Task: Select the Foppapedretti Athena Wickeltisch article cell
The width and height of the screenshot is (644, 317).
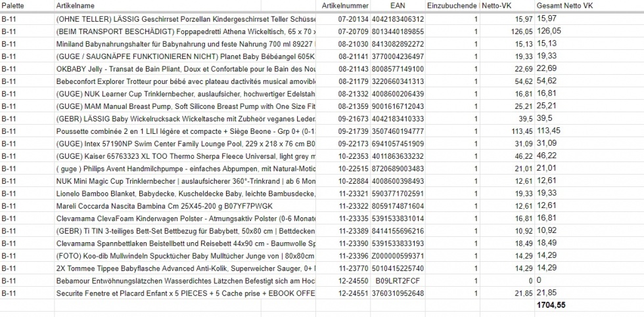Action: 185,31
